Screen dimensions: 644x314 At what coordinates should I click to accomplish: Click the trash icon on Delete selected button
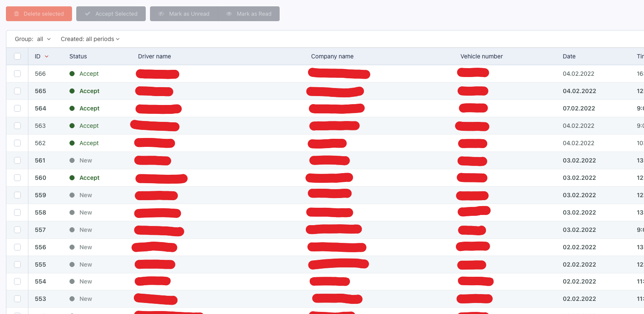pyautogui.click(x=16, y=14)
